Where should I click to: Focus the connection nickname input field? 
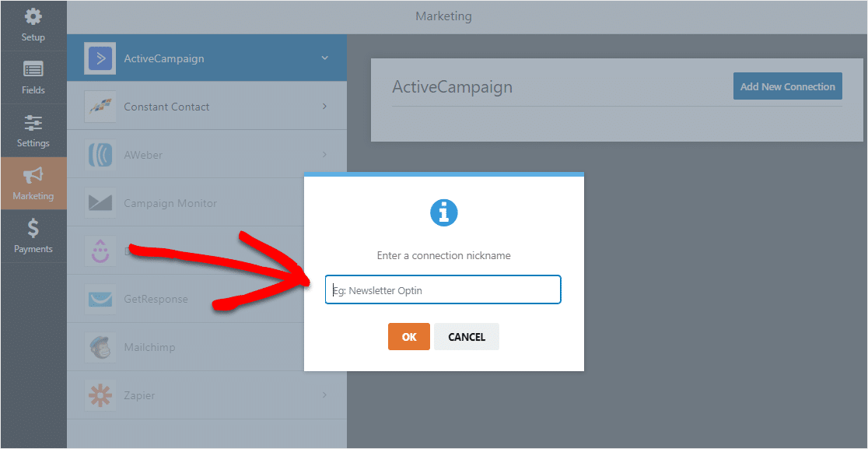(443, 290)
